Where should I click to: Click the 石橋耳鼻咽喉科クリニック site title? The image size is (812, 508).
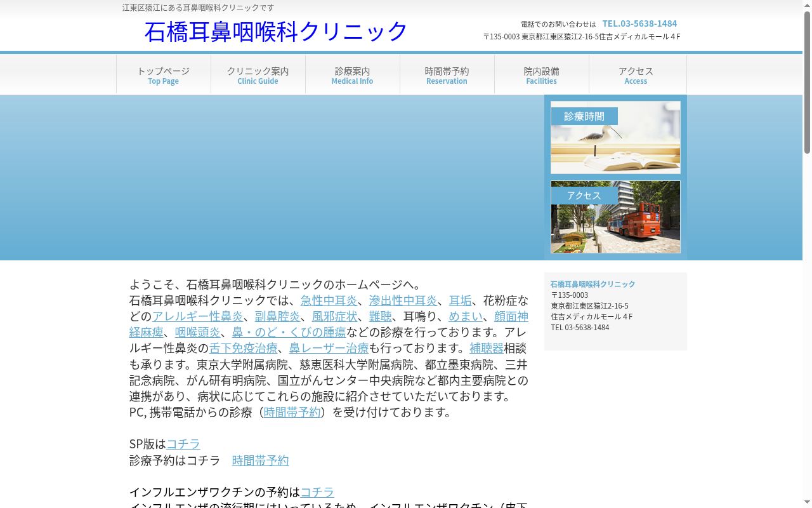276,31
